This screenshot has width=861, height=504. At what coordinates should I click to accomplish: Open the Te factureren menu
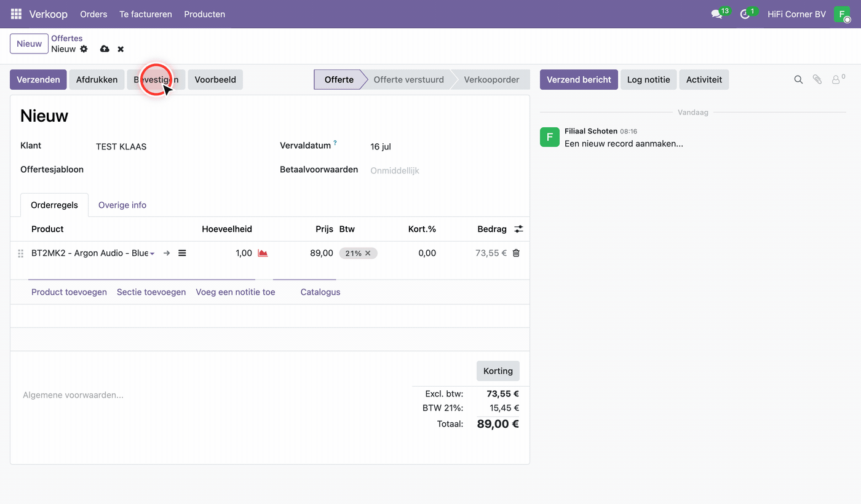click(x=146, y=14)
